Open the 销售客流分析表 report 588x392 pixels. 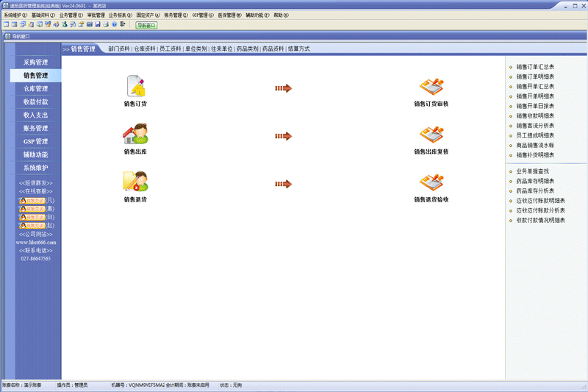535,126
